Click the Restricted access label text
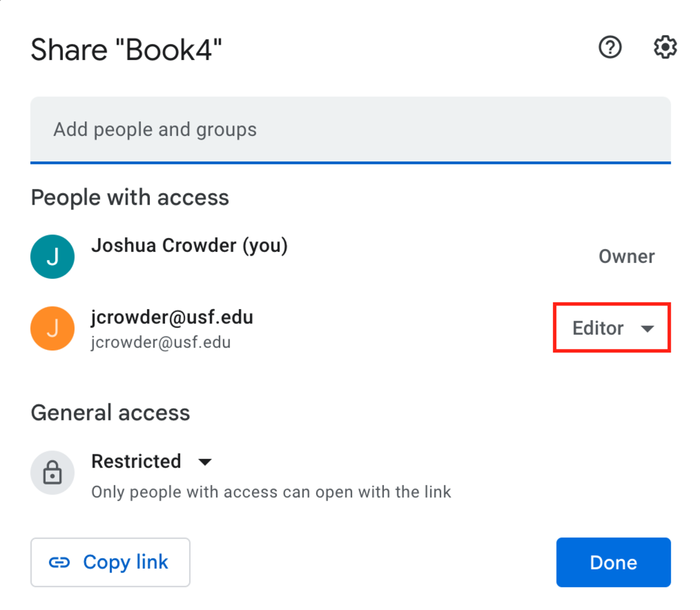700x610 pixels. [x=136, y=461]
